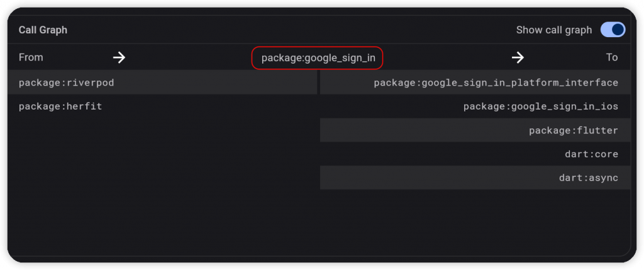
Task: Open package:google_sign_in_platform_interface callee row
Action: [x=475, y=82]
